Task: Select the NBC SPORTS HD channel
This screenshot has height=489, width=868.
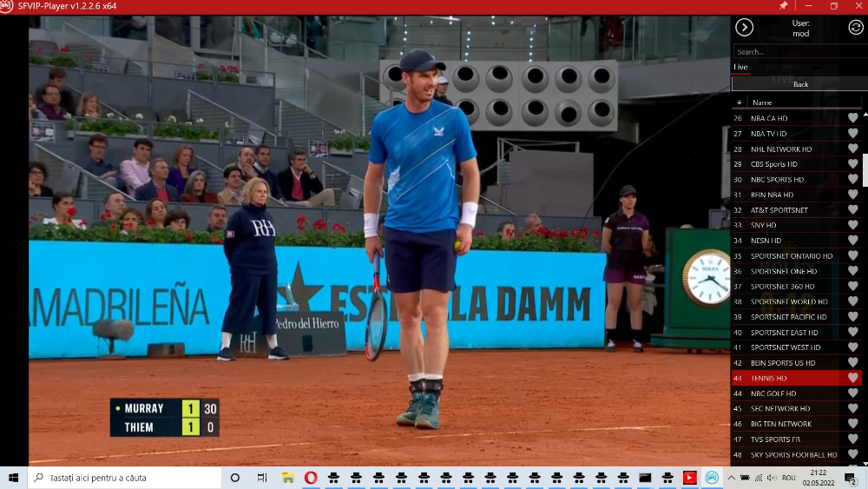Action: 796,180
